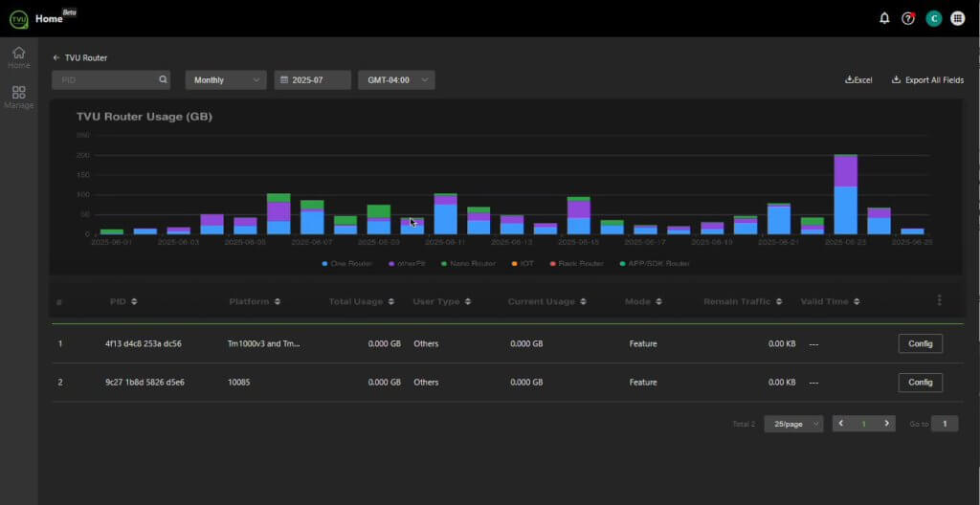Click the Go to page number field
The width and height of the screenshot is (980, 505).
coord(945,424)
